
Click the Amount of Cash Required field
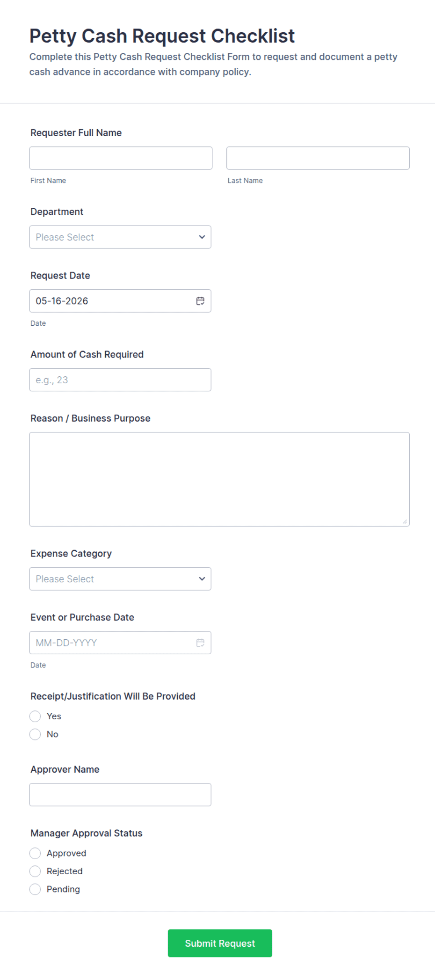(120, 380)
